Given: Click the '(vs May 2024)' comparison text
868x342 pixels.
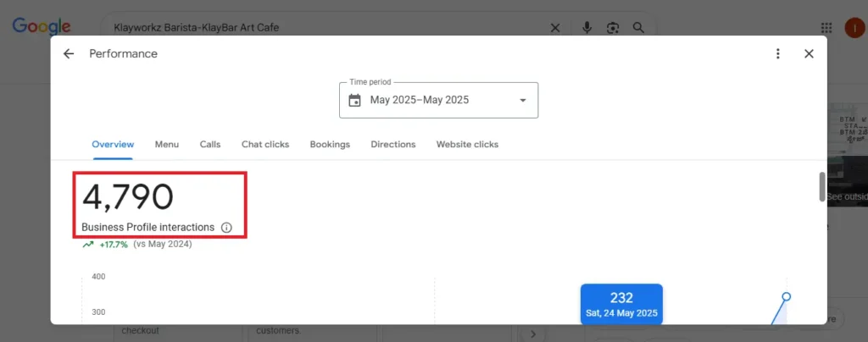Looking at the screenshot, I should [x=163, y=244].
